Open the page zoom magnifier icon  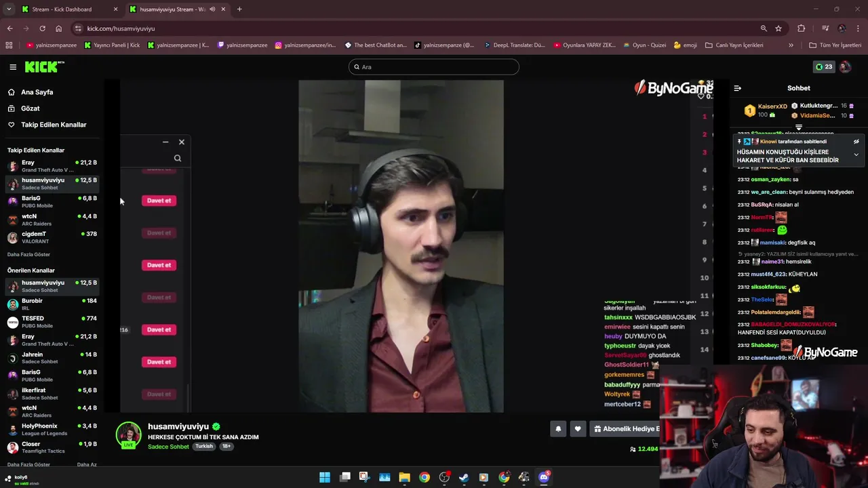tap(764, 28)
